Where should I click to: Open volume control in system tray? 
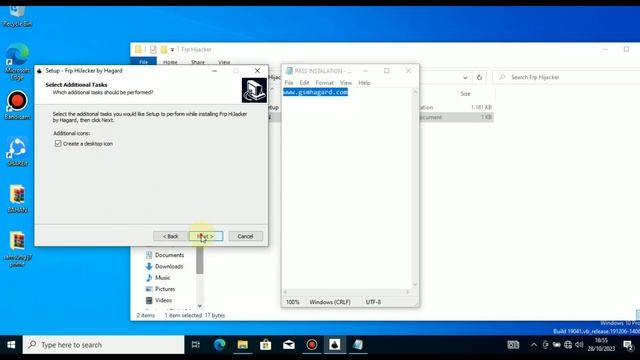pyautogui.click(x=579, y=345)
